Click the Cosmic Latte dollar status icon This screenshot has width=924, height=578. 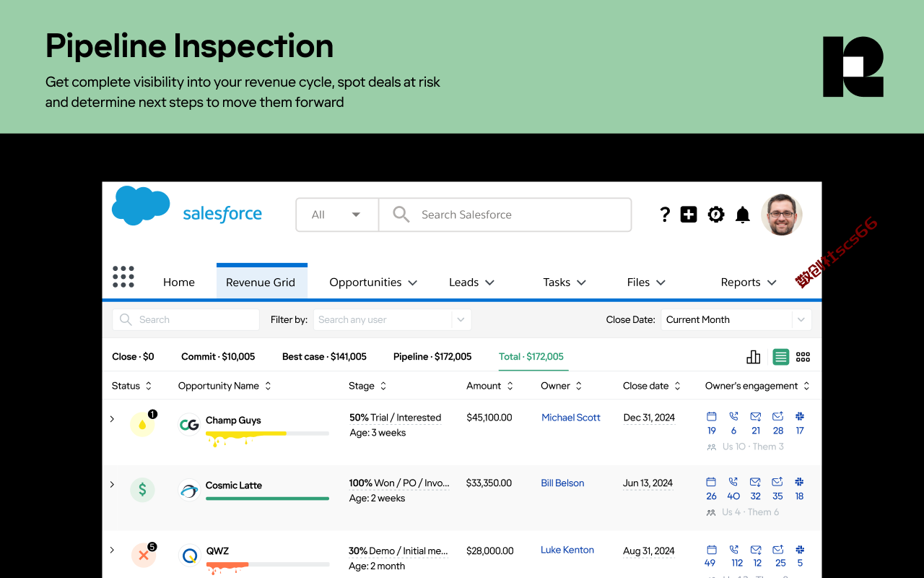click(142, 490)
